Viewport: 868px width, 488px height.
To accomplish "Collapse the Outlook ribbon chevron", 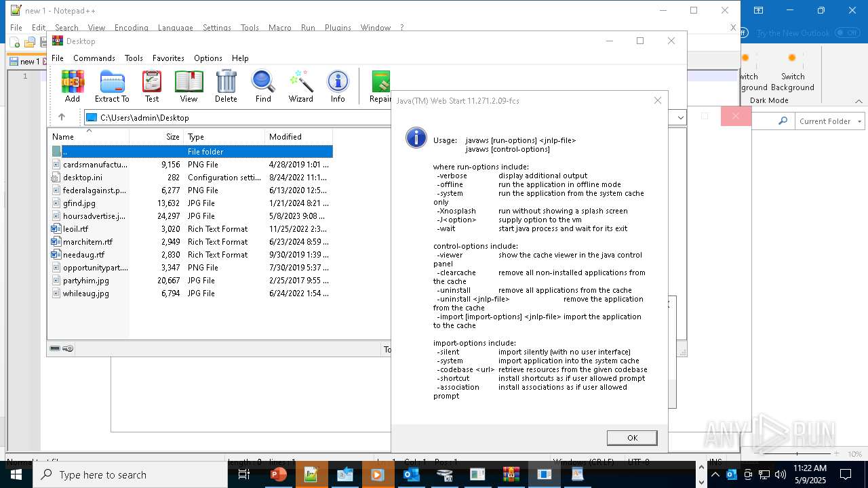I will (859, 101).
